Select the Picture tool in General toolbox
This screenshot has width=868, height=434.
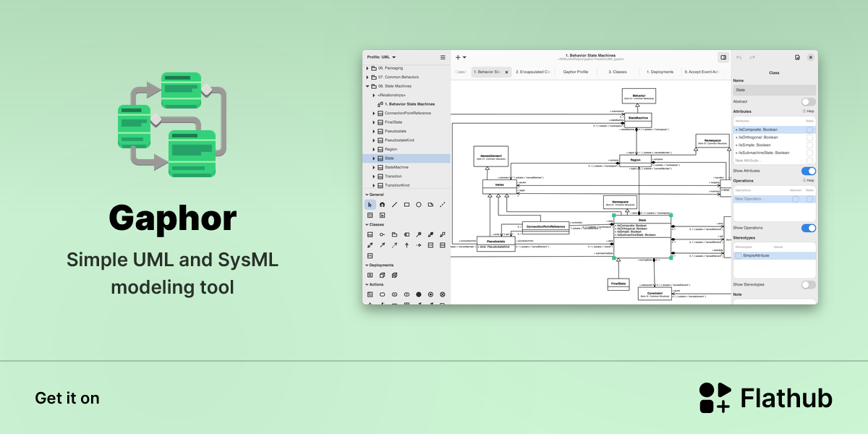[x=382, y=216]
